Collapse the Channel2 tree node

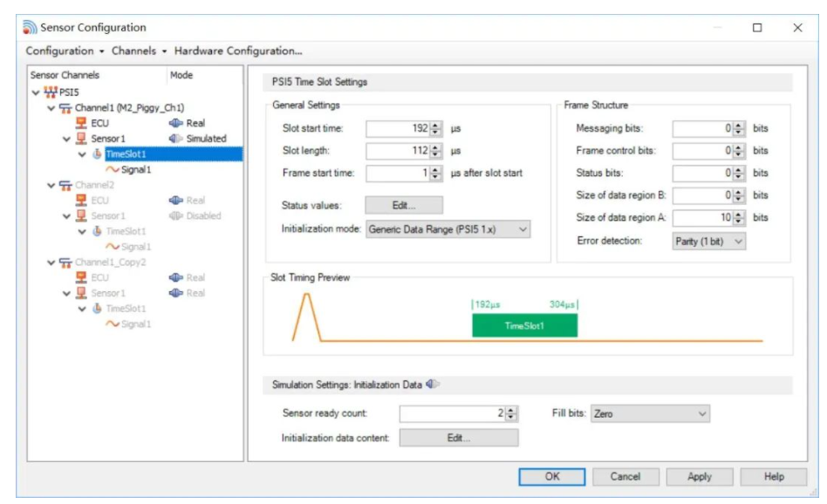(x=51, y=186)
